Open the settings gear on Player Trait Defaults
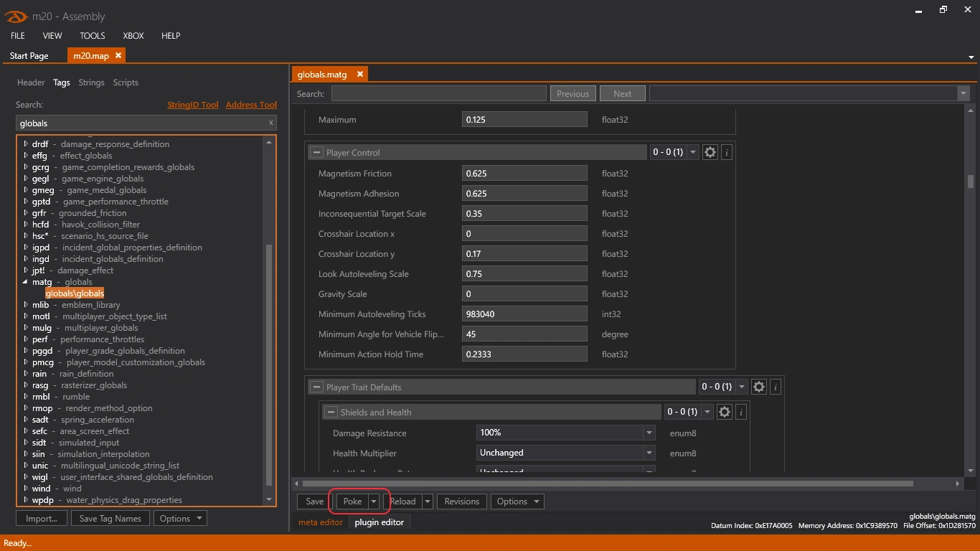980x551 pixels. tap(759, 387)
